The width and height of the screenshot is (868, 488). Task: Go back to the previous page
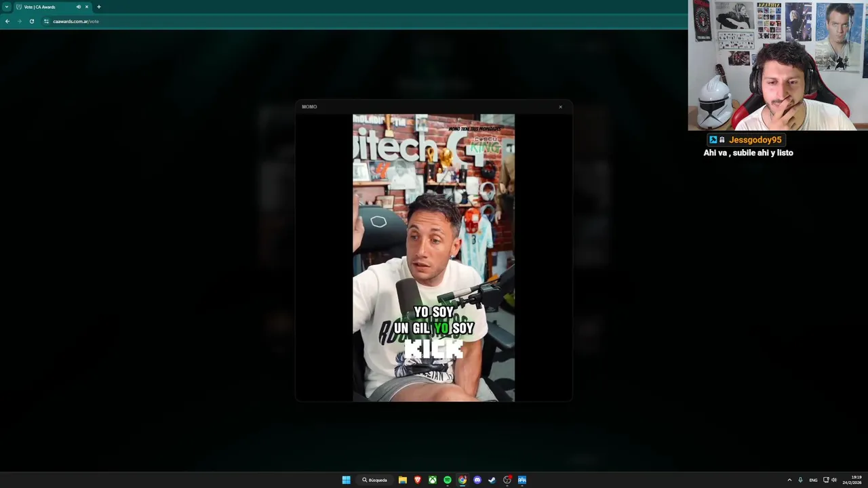[7, 21]
